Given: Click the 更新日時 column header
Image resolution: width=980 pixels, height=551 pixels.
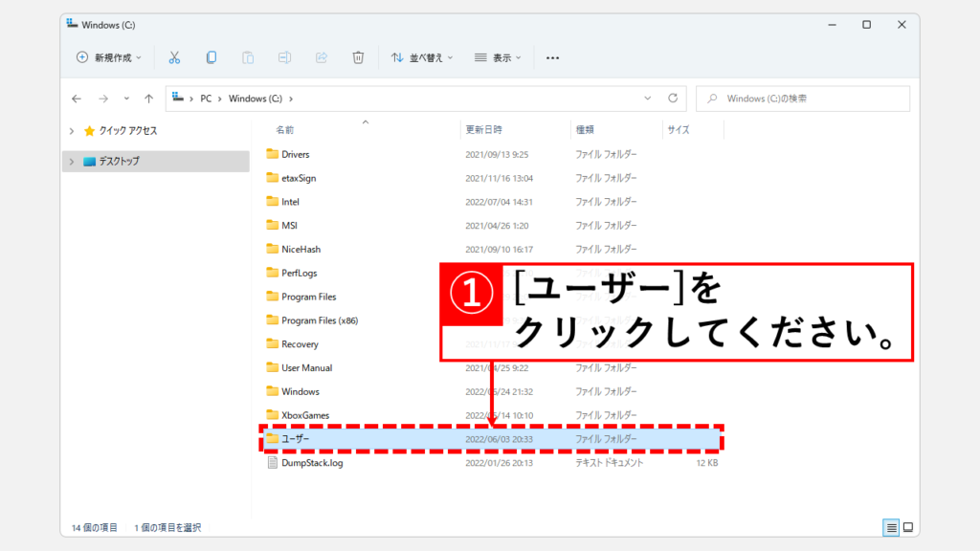Looking at the screenshot, I should (483, 129).
